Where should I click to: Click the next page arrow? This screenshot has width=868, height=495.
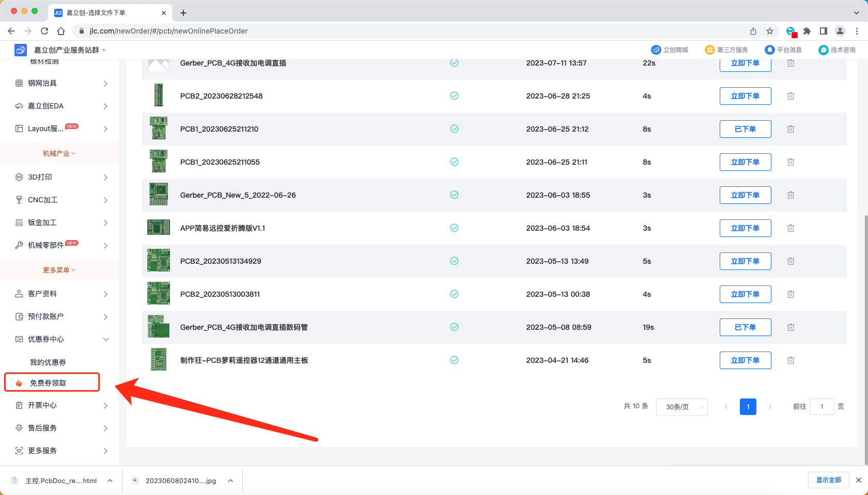click(x=770, y=407)
